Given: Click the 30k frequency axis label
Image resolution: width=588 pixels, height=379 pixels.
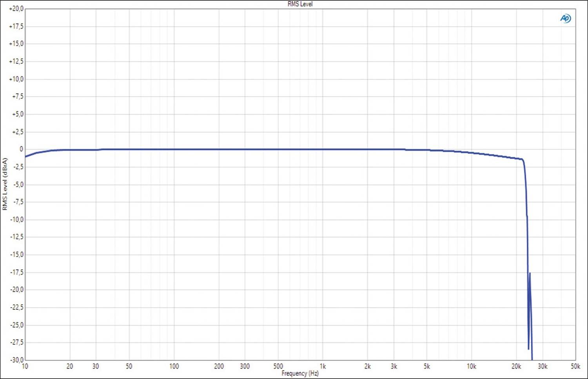Looking at the screenshot, I should pos(543,366).
